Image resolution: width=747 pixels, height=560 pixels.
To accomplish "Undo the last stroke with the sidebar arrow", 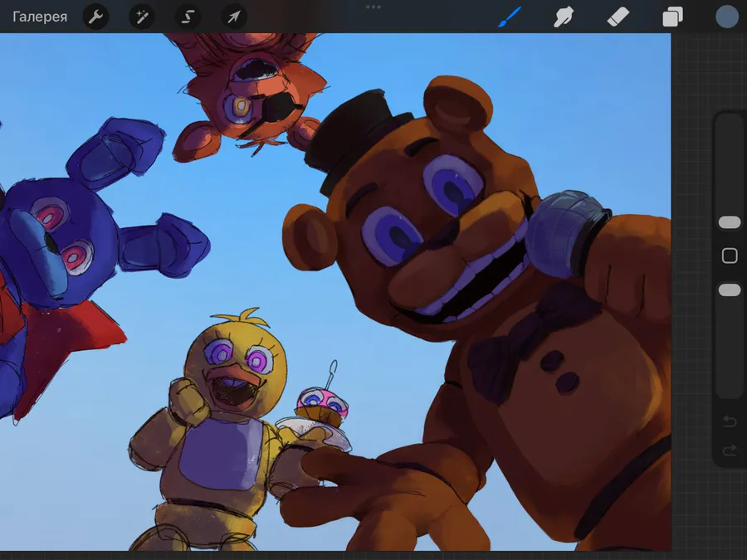I will point(730,421).
